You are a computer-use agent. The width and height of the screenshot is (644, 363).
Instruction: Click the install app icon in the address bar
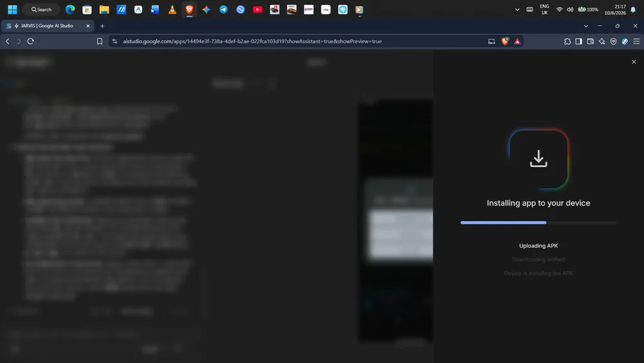(491, 41)
